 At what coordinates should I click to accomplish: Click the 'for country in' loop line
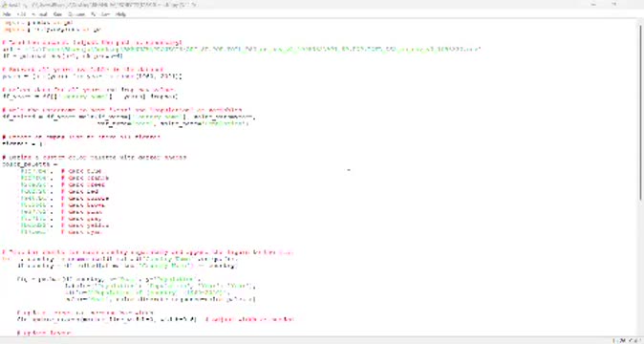point(119,259)
